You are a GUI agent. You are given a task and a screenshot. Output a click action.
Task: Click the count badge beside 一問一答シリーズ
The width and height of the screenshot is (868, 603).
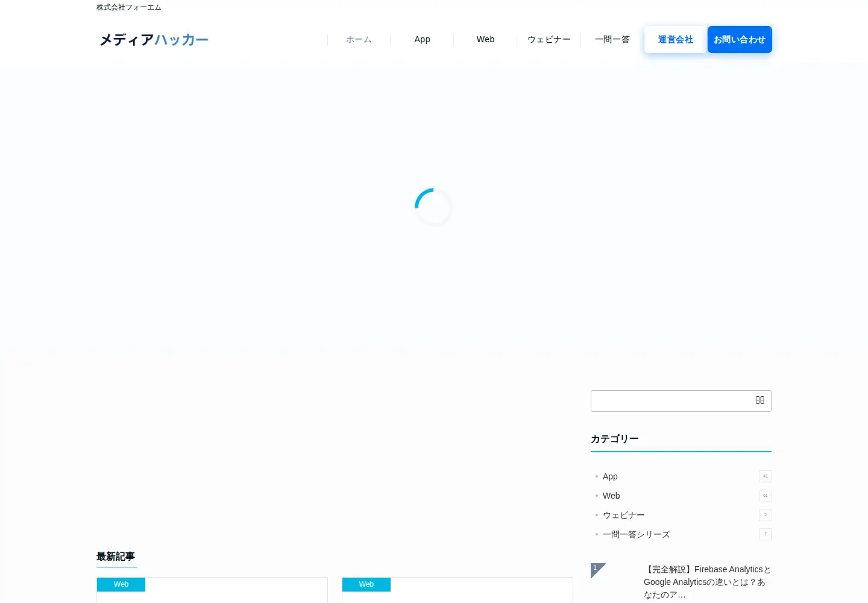(x=766, y=534)
